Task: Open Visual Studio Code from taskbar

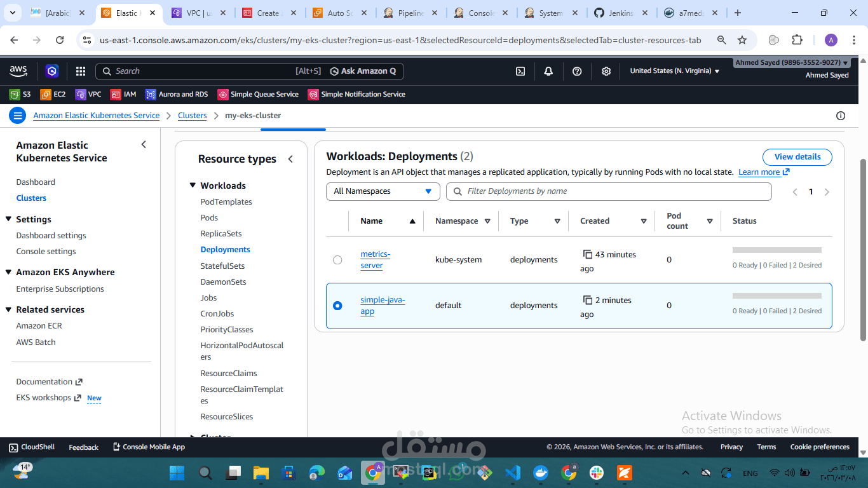Action: 513,473
